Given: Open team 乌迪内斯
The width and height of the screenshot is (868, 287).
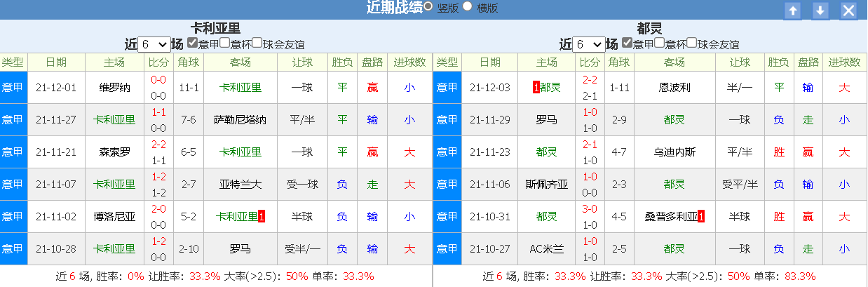Looking at the screenshot, I should (675, 152).
